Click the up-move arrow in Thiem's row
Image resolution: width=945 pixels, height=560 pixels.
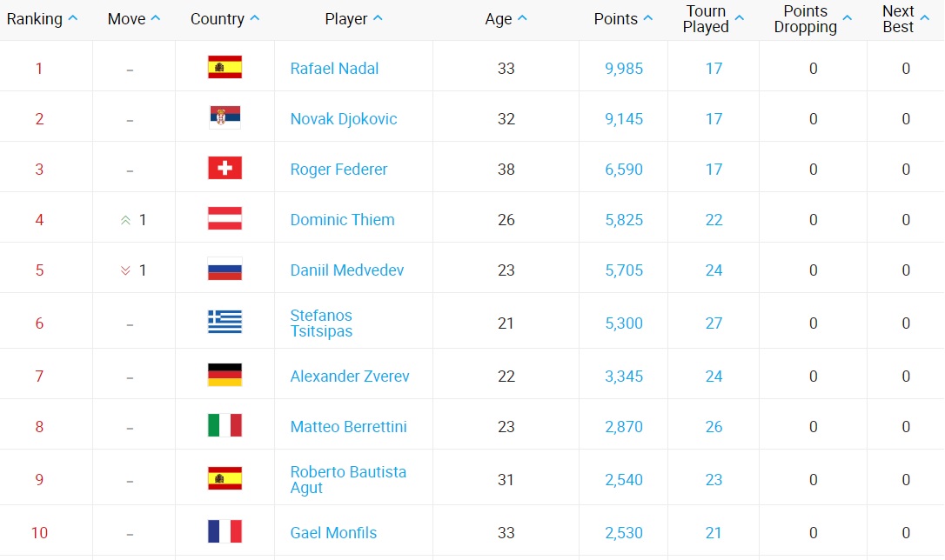pyautogui.click(x=126, y=220)
